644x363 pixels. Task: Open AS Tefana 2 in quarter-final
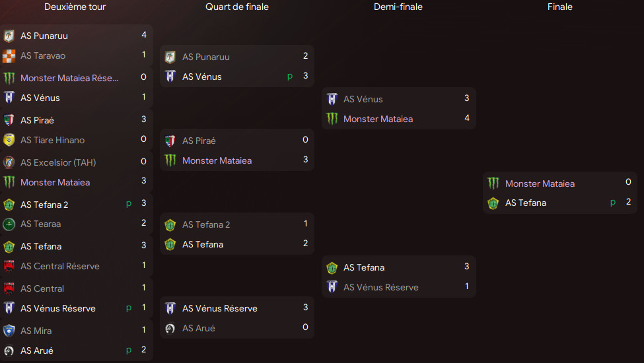coord(206,224)
